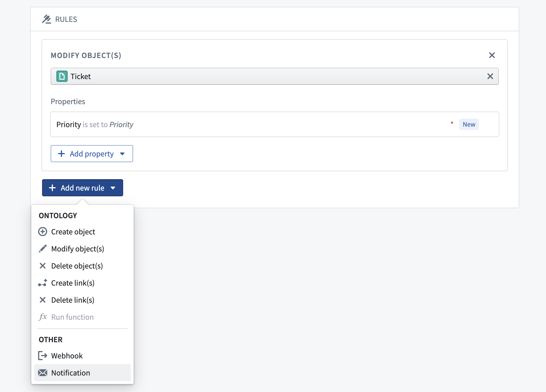Click the green Ticket object icon
The height and width of the screenshot is (392, 546).
(62, 76)
